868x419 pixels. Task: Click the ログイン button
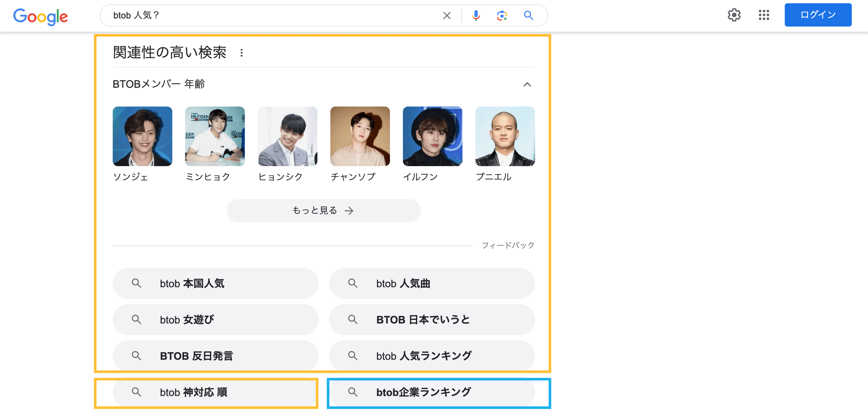818,15
